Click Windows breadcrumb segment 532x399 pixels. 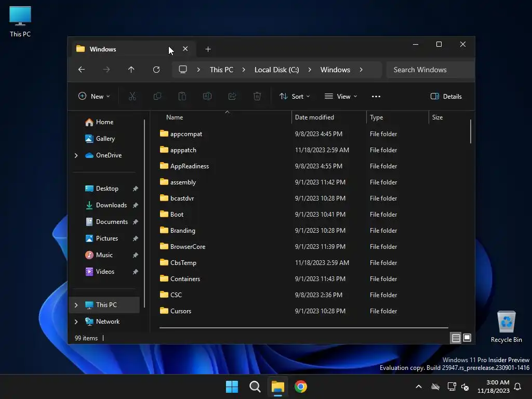335,70
